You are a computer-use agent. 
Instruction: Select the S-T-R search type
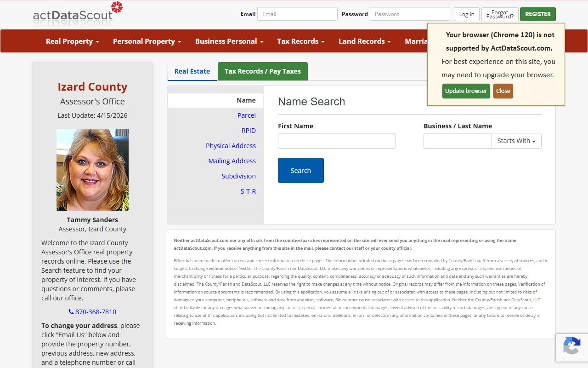(x=248, y=191)
